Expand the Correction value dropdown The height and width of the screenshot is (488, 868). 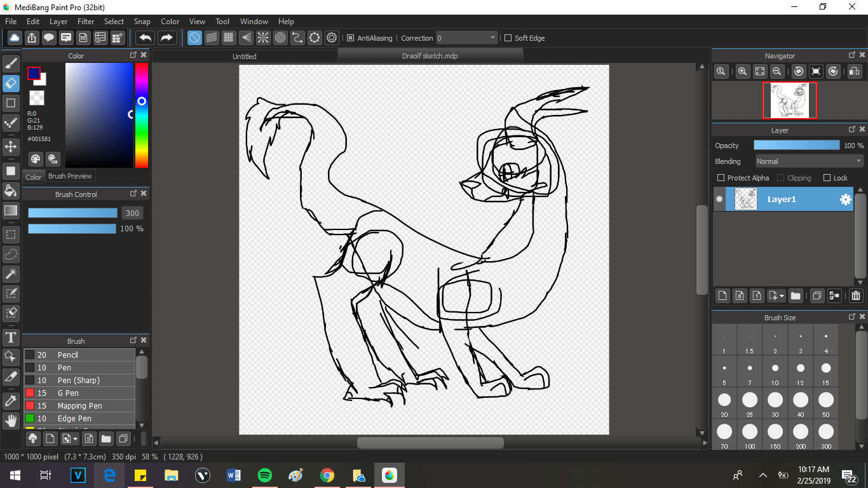(492, 38)
